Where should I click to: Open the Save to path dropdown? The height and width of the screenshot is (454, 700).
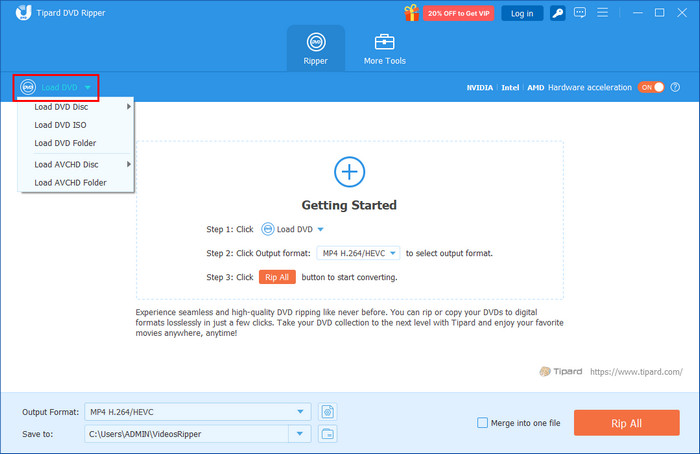pyautogui.click(x=298, y=433)
